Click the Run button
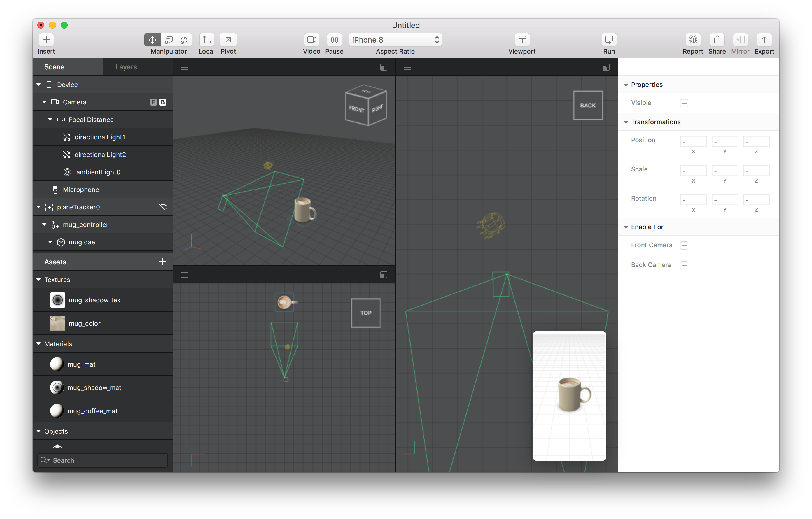The width and height of the screenshot is (812, 519). pos(609,39)
